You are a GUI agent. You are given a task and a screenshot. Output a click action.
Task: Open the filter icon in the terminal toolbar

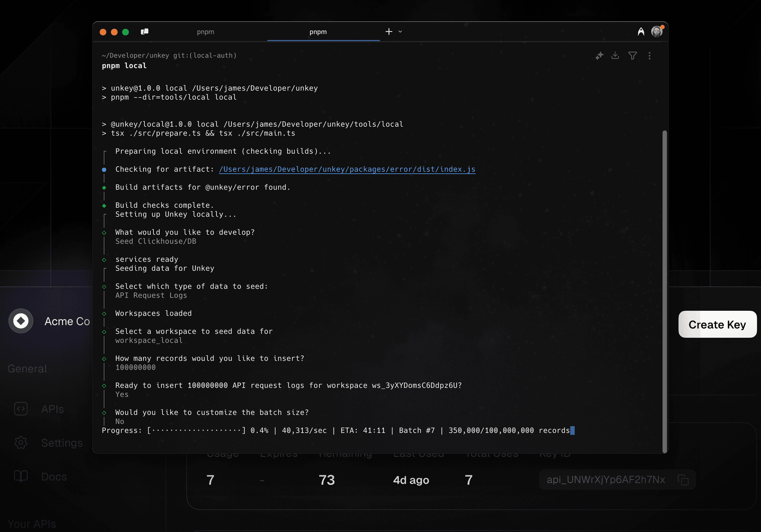pos(632,56)
